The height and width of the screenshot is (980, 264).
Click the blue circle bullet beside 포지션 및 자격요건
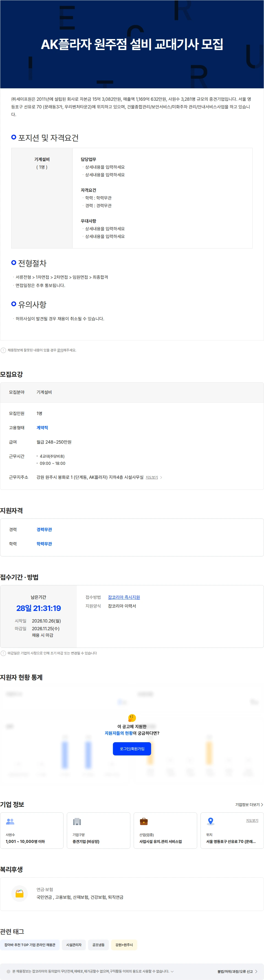click(x=14, y=137)
